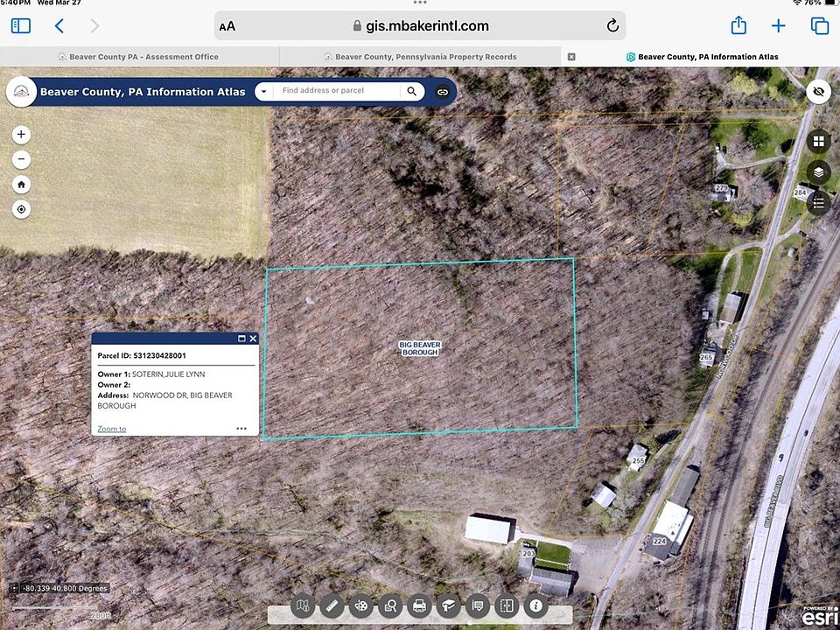Open the Swipe compare tool
Viewport: 840px width, 630px height.
pos(507,605)
